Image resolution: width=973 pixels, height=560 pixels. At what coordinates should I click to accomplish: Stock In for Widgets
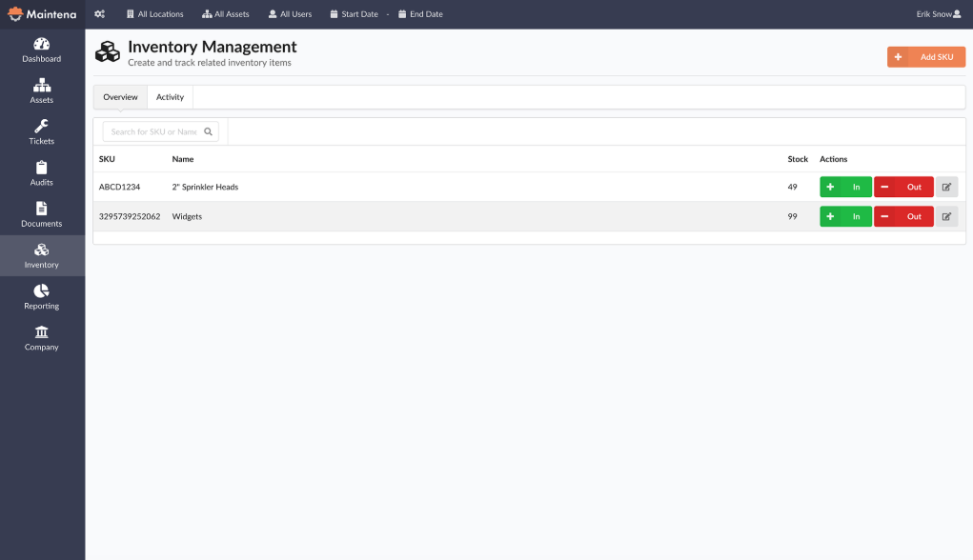846,216
